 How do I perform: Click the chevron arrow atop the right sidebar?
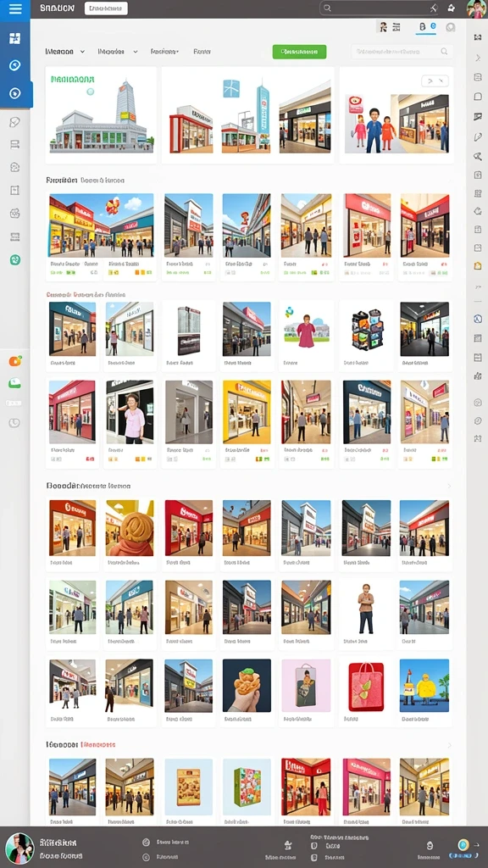point(478,58)
